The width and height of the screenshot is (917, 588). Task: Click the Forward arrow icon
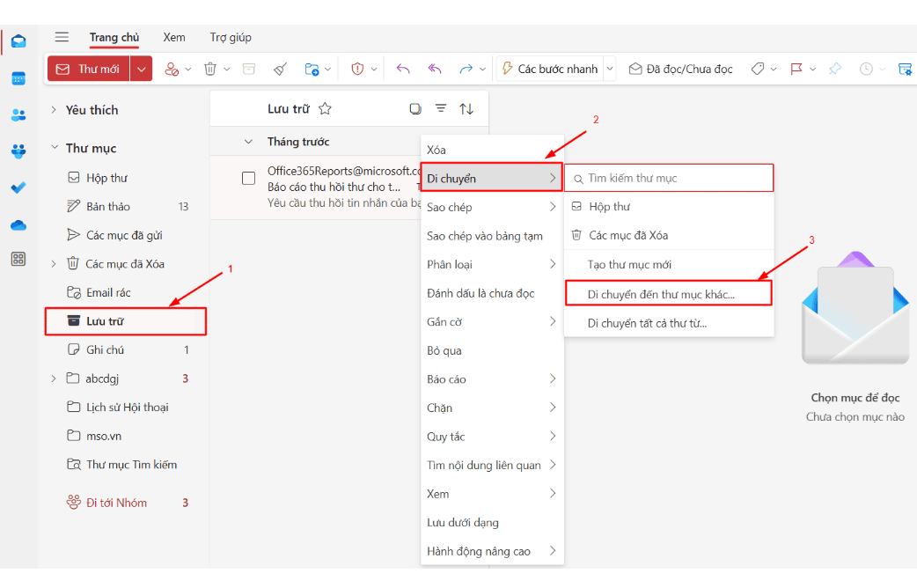tap(466, 69)
